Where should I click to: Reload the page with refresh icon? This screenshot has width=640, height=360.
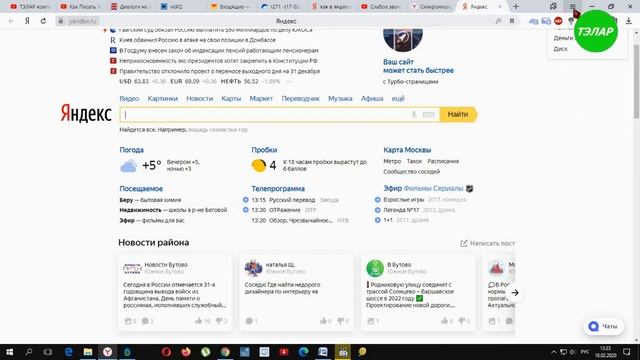(x=43, y=21)
